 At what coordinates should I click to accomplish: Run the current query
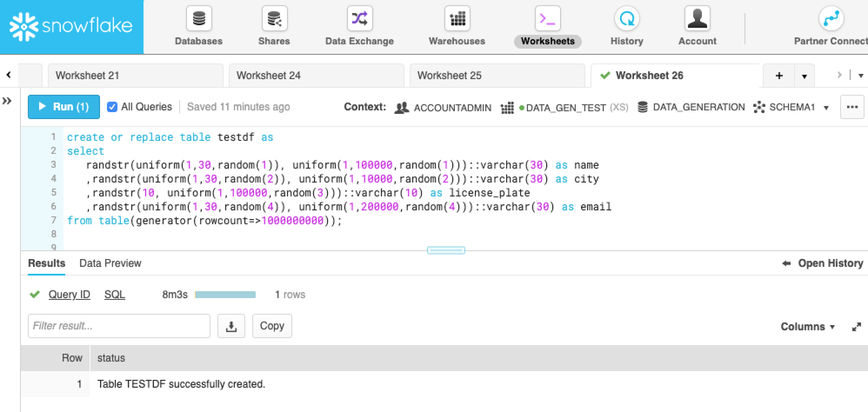(64, 107)
